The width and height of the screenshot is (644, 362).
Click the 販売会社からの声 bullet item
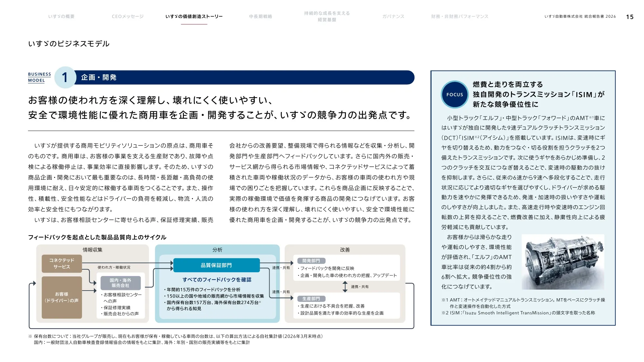coord(119,314)
